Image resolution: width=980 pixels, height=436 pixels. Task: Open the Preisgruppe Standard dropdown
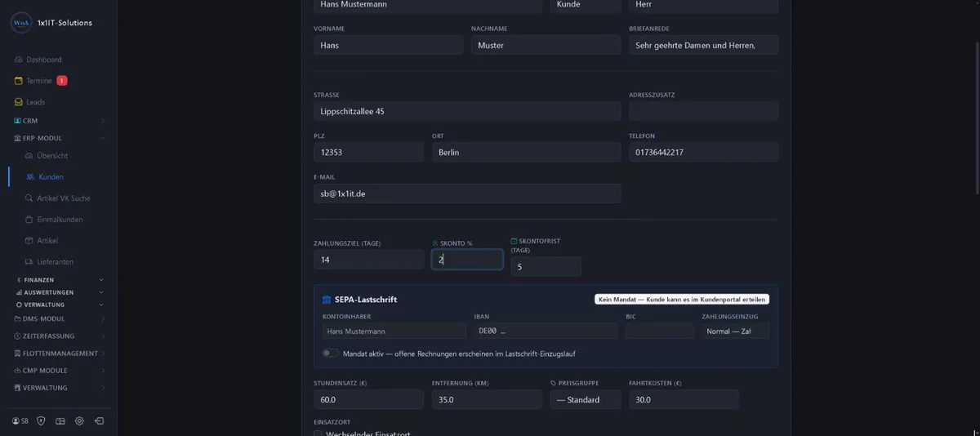coord(585,400)
